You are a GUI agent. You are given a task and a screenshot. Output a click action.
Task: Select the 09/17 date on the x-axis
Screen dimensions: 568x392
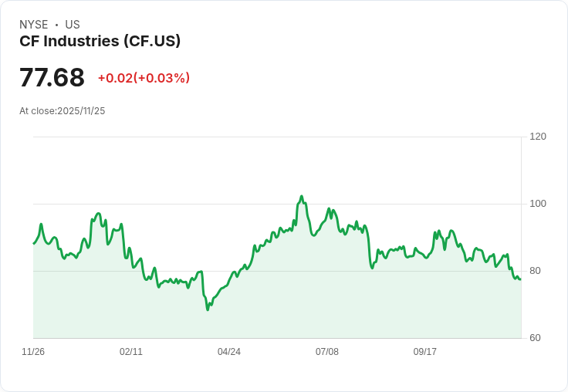(425, 352)
